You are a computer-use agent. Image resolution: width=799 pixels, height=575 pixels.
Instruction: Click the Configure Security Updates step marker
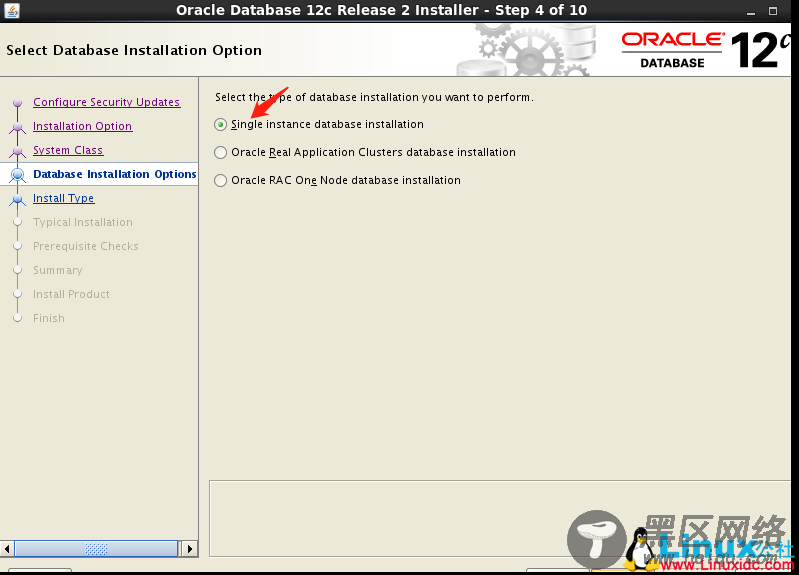[x=18, y=102]
